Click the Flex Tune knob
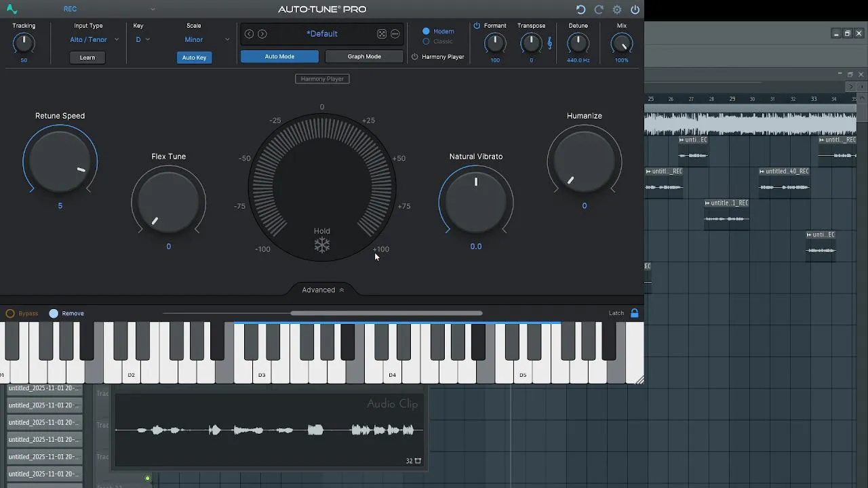The image size is (868, 488). [x=168, y=202]
